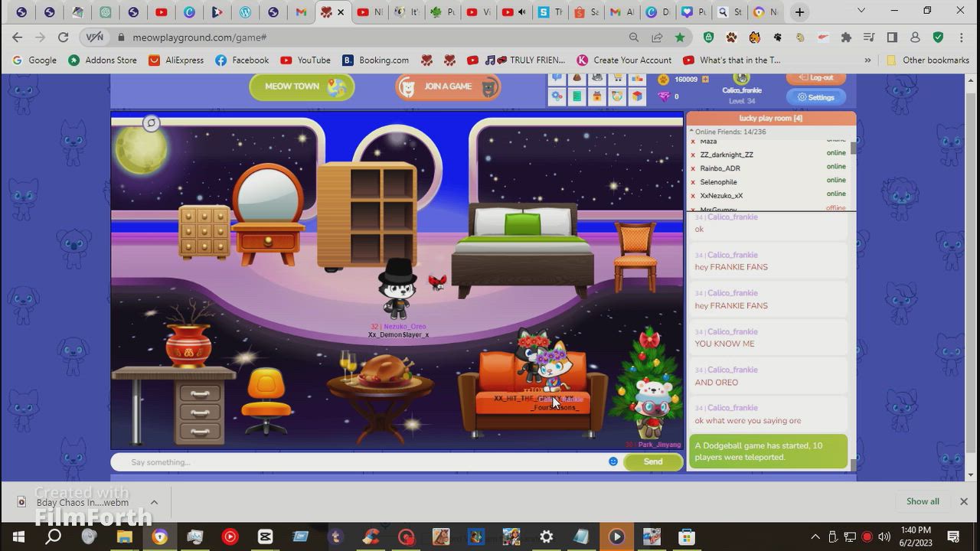
Task: Remove friend ZZ_darknight_ZZ with red X
Action: (x=693, y=155)
